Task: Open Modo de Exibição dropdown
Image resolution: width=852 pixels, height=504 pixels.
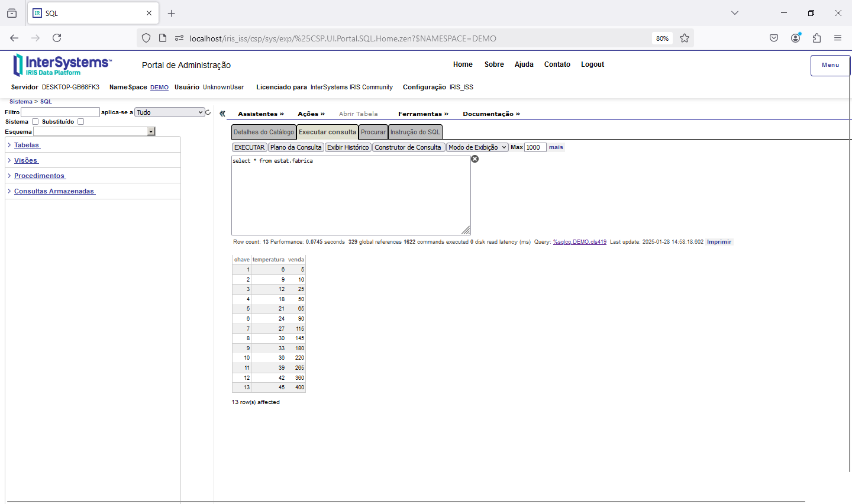Action: pyautogui.click(x=477, y=147)
